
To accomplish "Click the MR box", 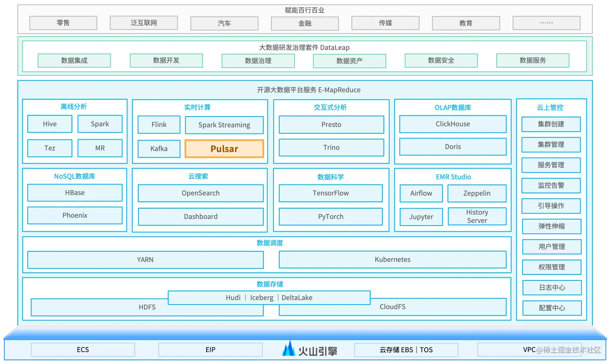I will [x=100, y=148].
